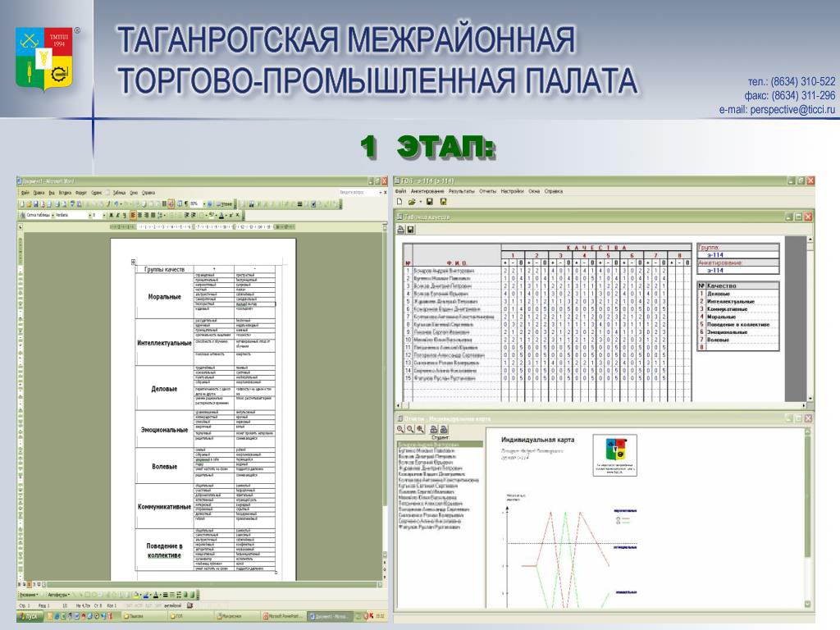Click quality table horizontal scrollbar
This screenshot has width=840, height=630.
pyautogui.click(x=602, y=405)
